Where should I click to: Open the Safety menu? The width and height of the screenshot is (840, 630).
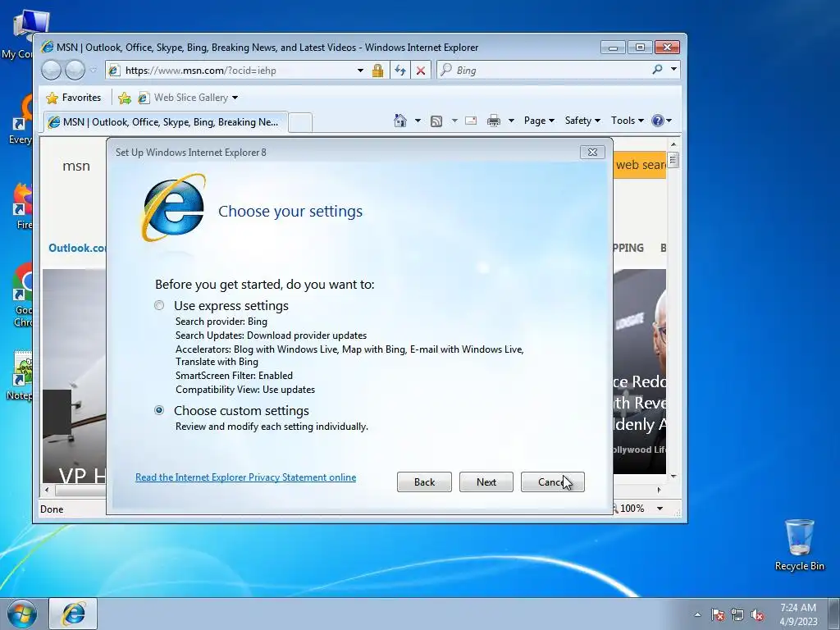point(582,121)
